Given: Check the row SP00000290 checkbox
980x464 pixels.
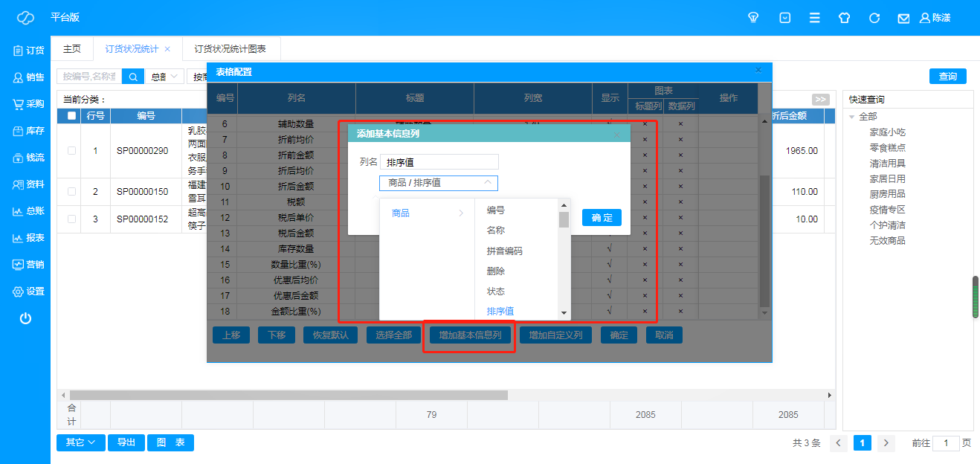Looking at the screenshot, I should coord(71,150).
